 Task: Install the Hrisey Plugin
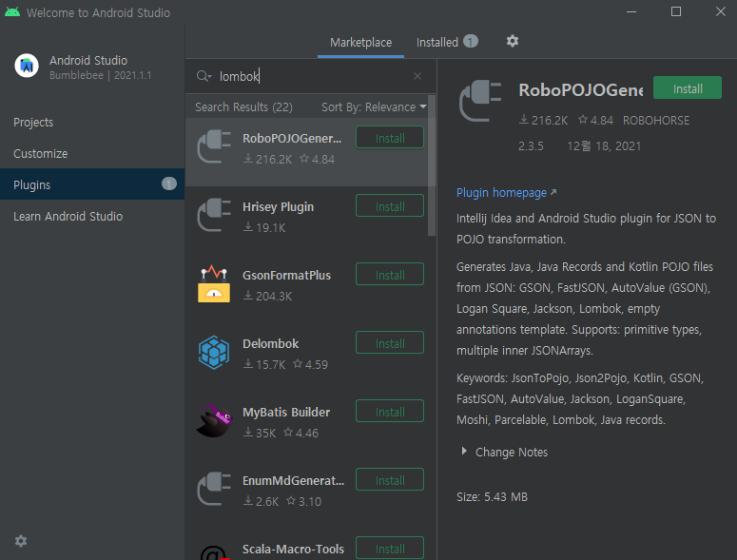[390, 205]
